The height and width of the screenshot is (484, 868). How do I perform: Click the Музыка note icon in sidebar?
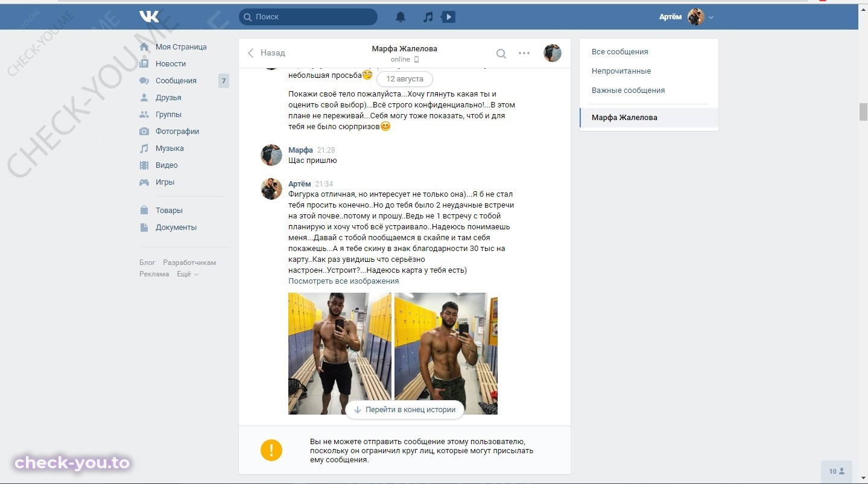pos(144,148)
